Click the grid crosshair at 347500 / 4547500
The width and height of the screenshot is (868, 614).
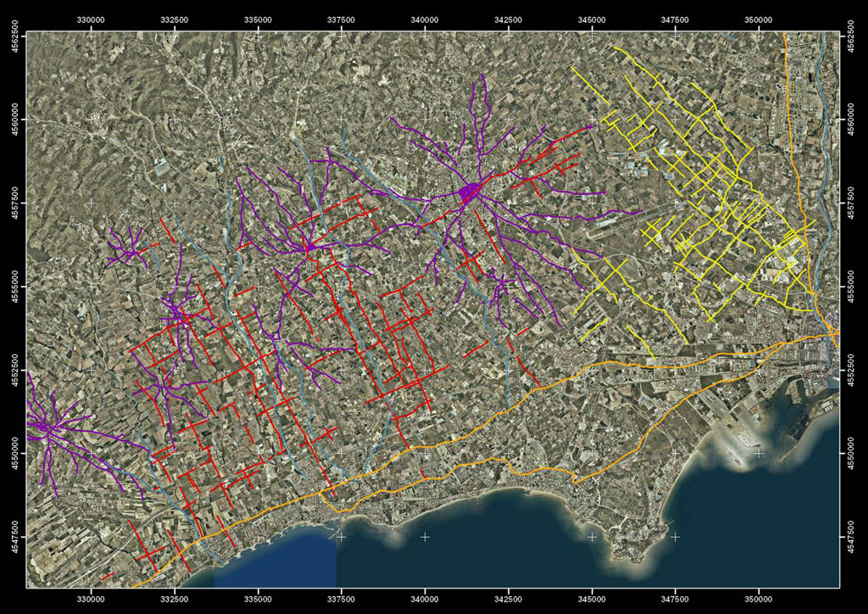point(676,537)
